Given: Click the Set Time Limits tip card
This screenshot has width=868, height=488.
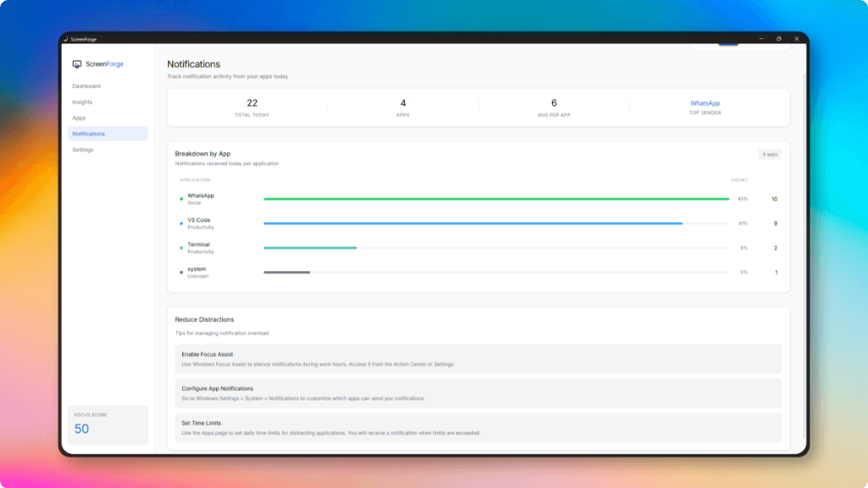Looking at the screenshot, I should pyautogui.click(x=478, y=428).
